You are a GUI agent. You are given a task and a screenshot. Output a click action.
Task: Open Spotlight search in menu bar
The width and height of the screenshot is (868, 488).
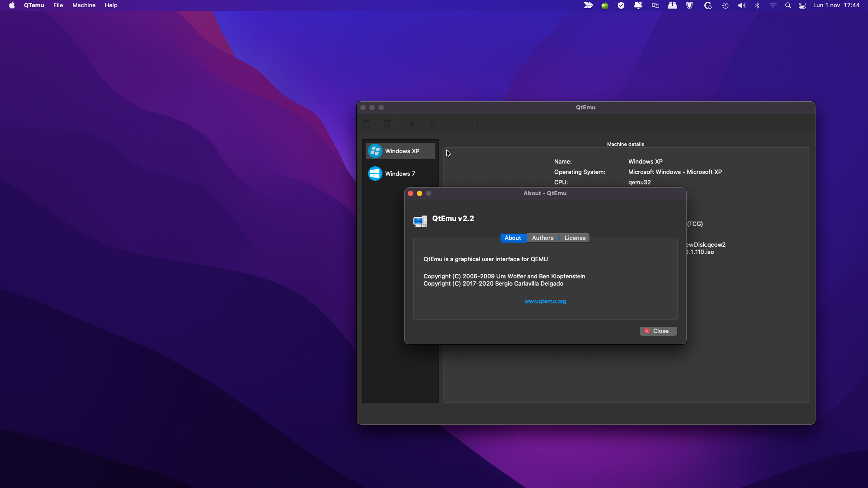pyautogui.click(x=788, y=5)
